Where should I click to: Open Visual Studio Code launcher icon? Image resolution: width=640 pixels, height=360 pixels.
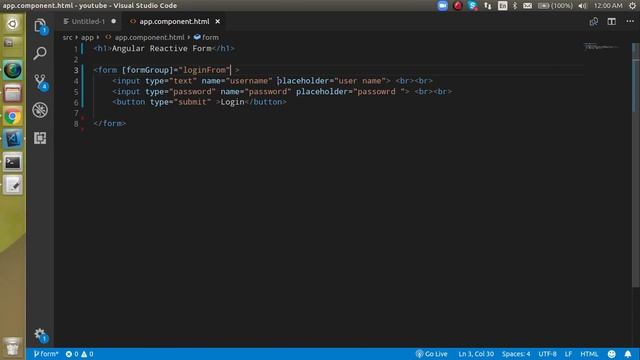click(13, 139)
